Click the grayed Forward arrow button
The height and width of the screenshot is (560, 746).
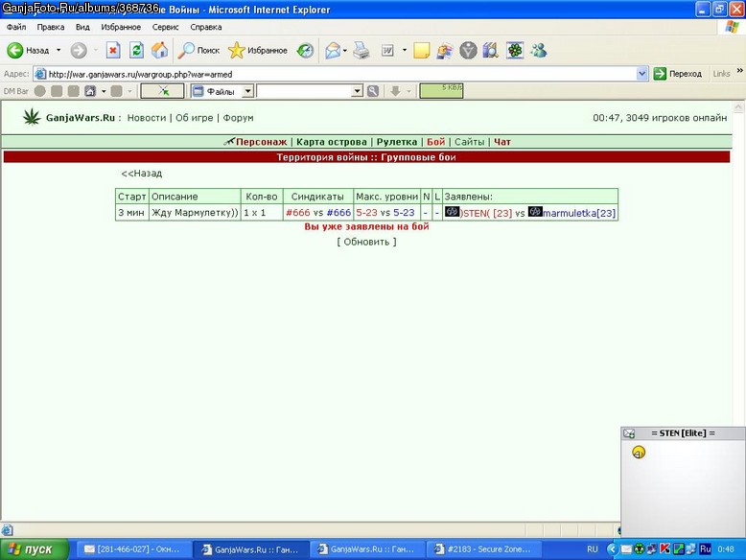79,50
